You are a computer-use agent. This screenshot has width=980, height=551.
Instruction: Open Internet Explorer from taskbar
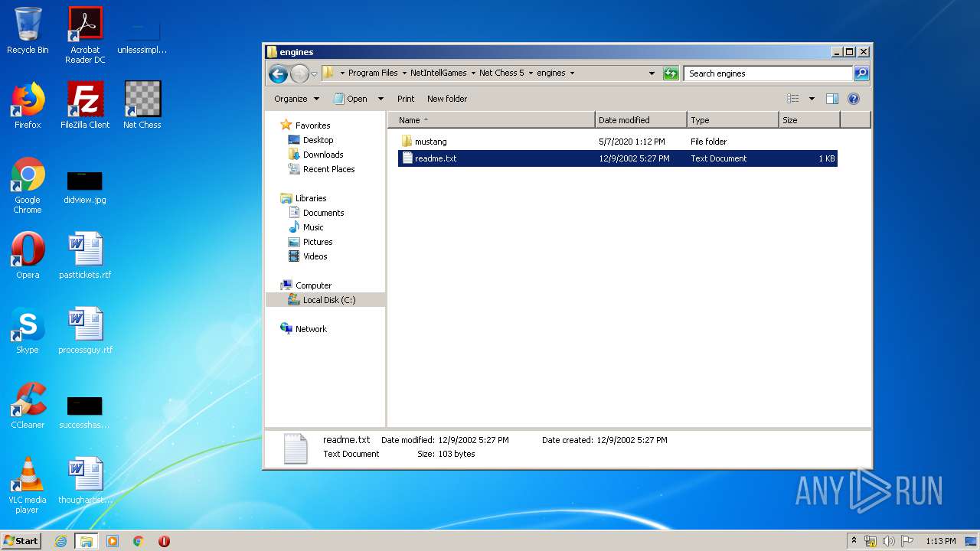(x=61, y=541)
